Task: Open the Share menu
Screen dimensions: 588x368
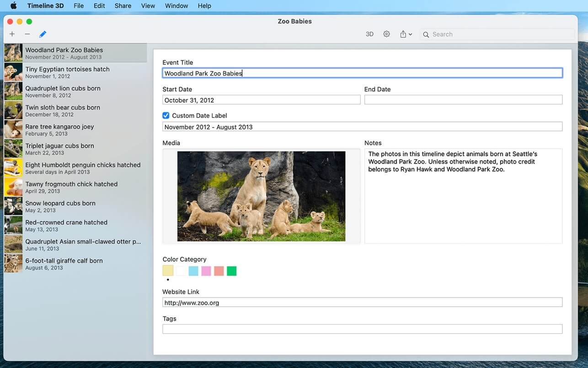Action: click(x=123, y=6)
